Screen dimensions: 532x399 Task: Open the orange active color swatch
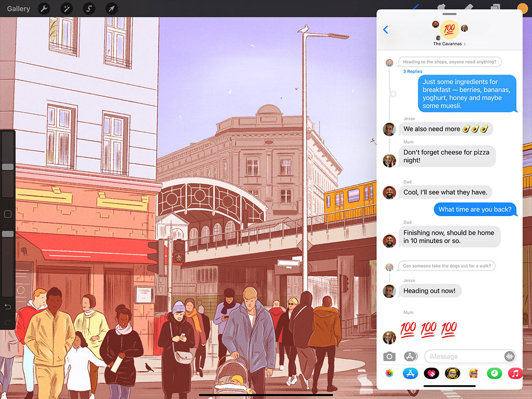(523, 8)
